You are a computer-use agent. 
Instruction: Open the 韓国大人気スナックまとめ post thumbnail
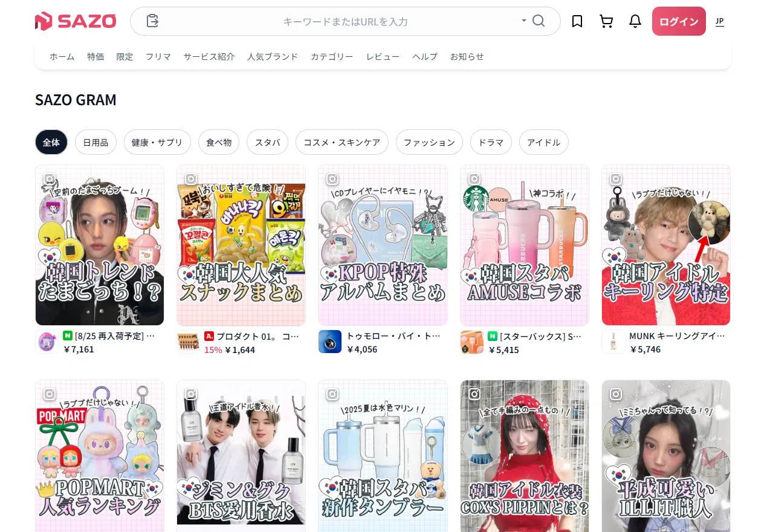point(241,245)
